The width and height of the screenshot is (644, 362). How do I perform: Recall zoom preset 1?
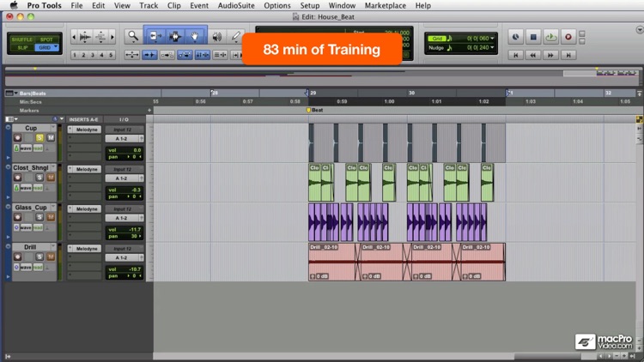75,55
